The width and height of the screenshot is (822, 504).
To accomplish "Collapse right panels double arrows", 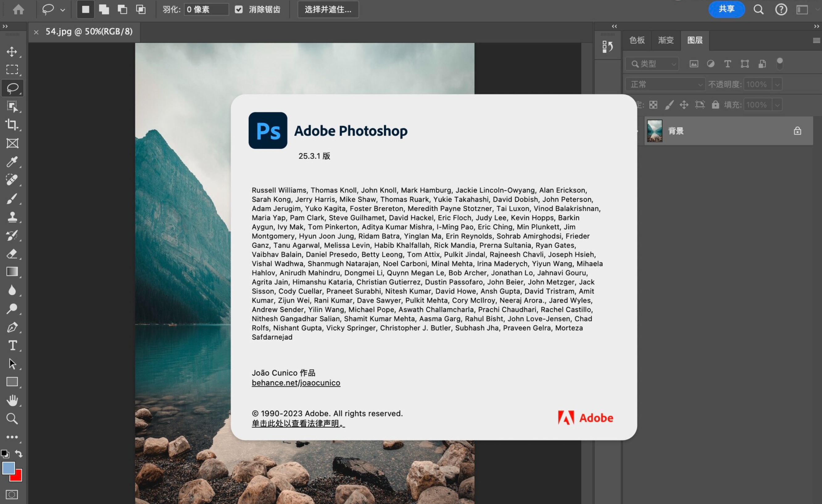I will click(816, 26).
